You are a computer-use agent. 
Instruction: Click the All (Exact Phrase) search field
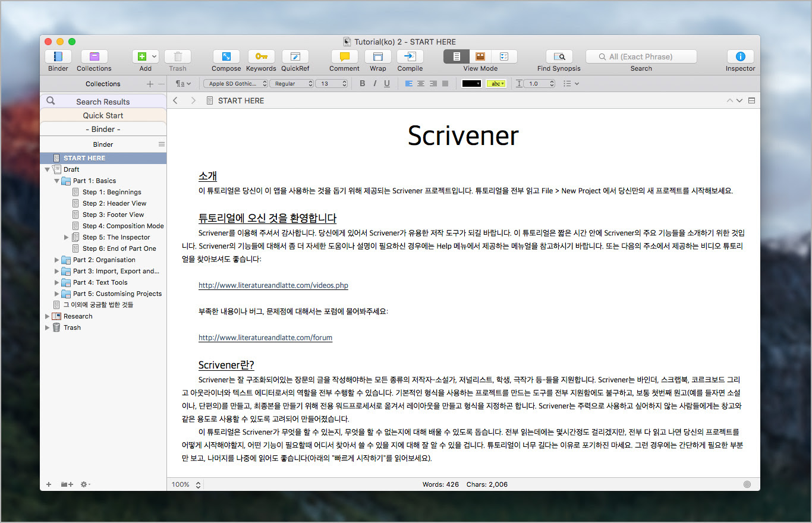641,56
